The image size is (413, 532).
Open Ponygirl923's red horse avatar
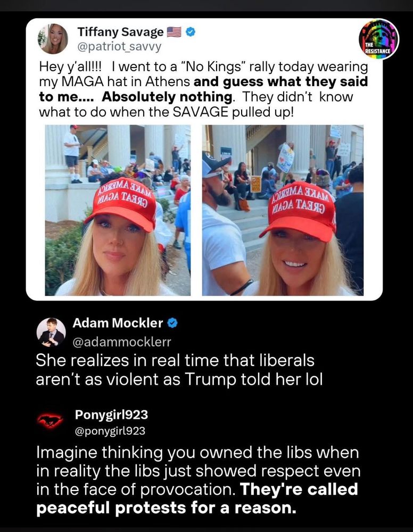click(x=50, y=421)
